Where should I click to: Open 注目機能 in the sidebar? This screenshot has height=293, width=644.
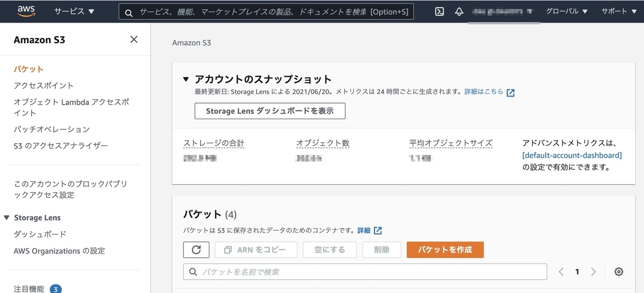tap(29, 289)
